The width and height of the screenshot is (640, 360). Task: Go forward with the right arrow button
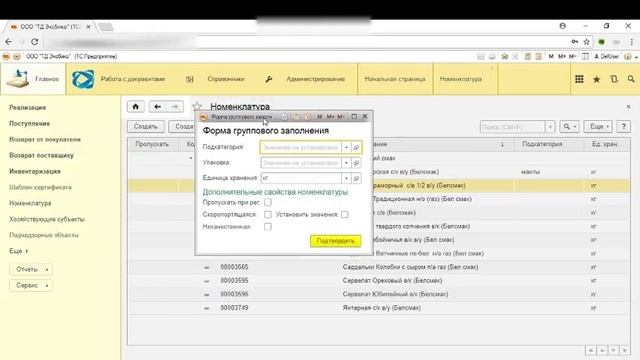[x=175, y=107]
